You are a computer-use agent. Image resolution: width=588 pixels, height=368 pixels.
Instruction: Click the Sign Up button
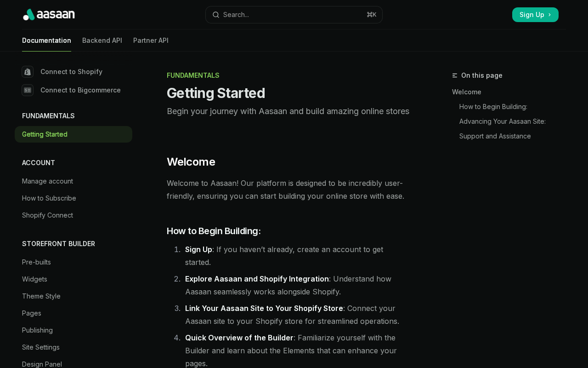coord(535,15)
